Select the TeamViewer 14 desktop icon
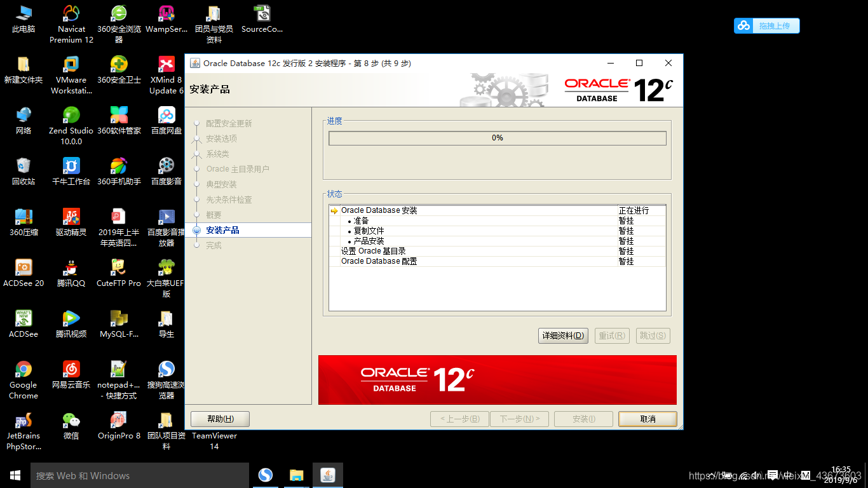868x488 pixels. [x=214, y=440]
